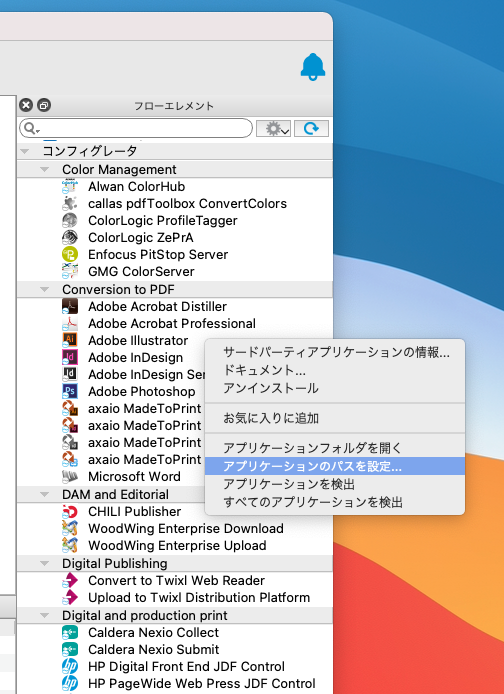Open the search magnifier options
504x694 pixels.
click(x=31, y=128)
